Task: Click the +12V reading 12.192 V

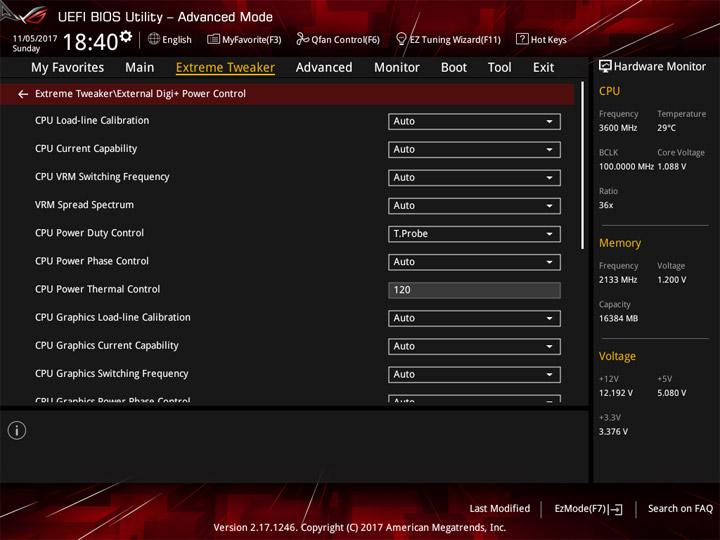Action: click(615, 394)
